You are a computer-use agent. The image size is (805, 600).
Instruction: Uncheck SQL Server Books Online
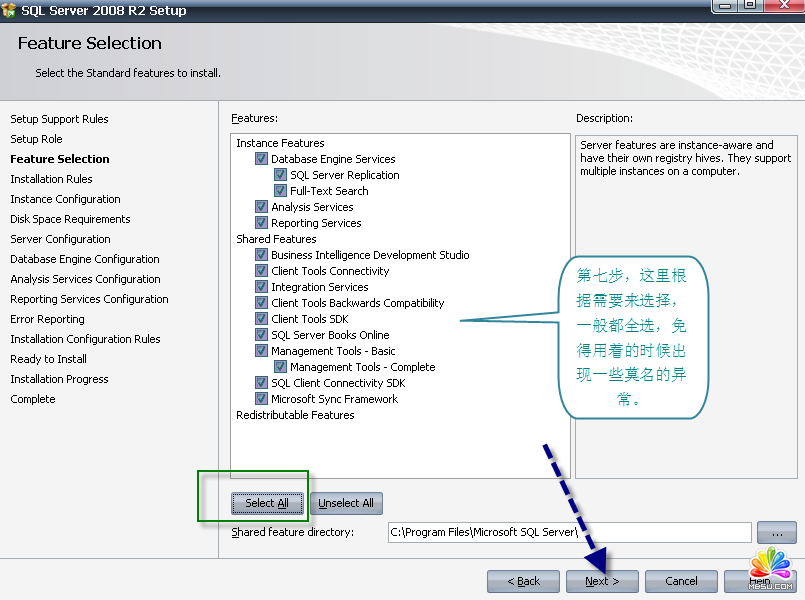[x=262, y=335]
